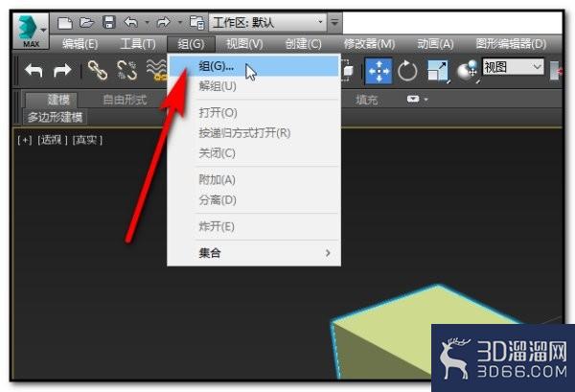Choose 分离(D) in group menu
The width and height of the screenshot is (575, 392).
[x=254, y=200]
